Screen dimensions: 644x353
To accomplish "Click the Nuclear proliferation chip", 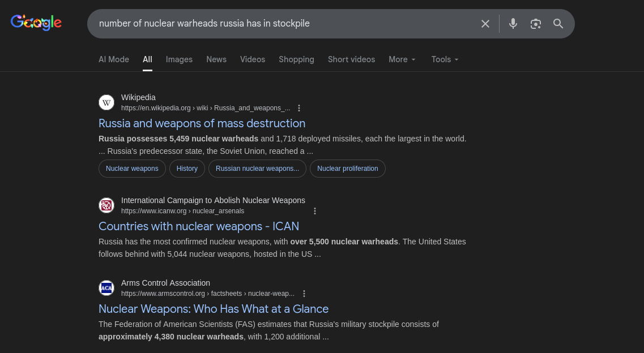I will coord(348,169).
